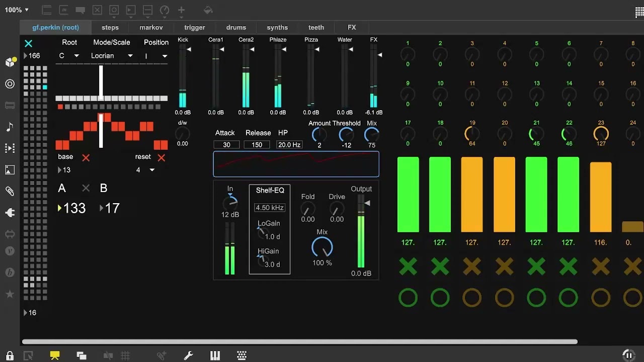644x362 pixels.
Task: Switch to the trigger tab
Action: tap(195, 28)
